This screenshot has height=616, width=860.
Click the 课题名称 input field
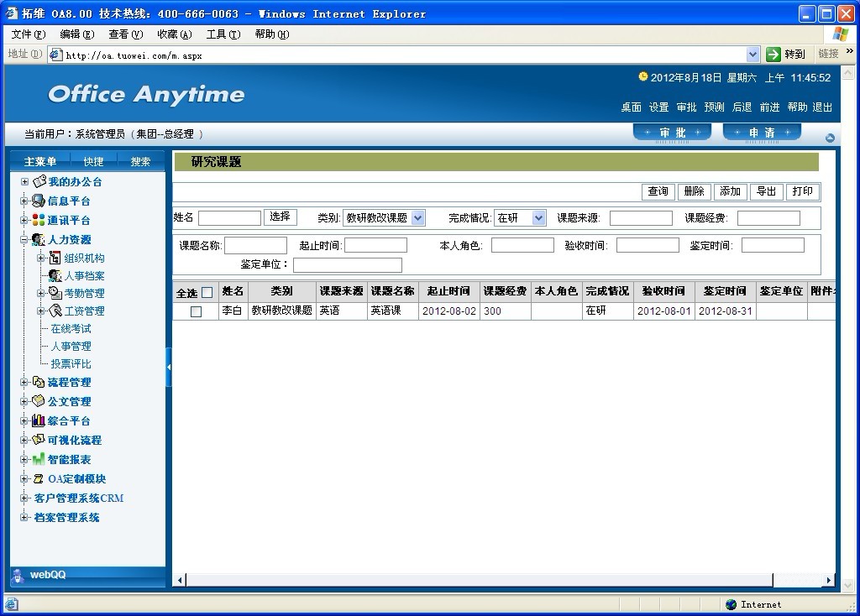pos(255,246)
